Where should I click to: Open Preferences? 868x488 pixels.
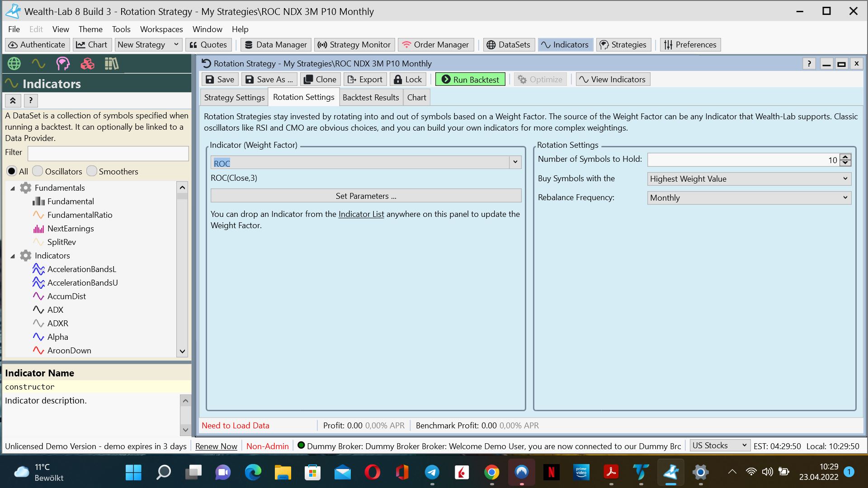click(x=690, y=45)
